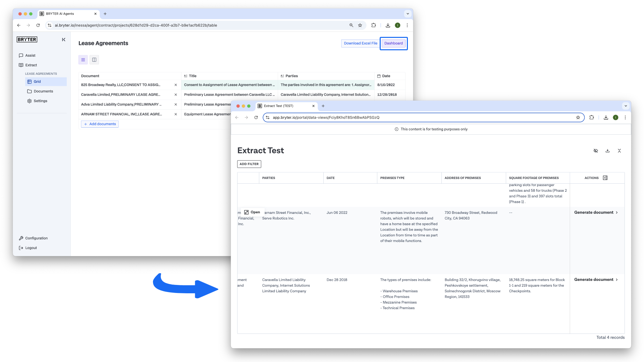Viewport: 644px width, 362px height.
Task: Open tab search dropdown in BRYTER AI Agents window
Action: pyautogui.click(x=408, y=14)
